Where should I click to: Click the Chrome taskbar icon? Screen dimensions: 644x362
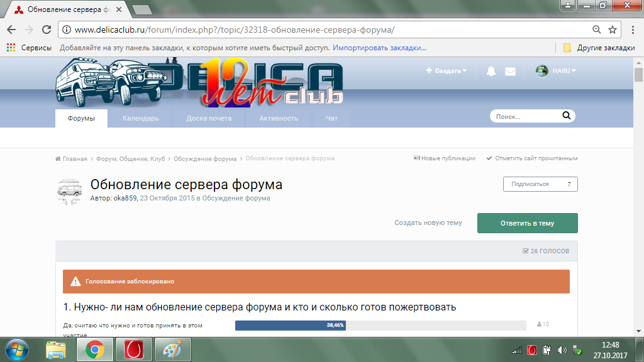coord(95,349)
